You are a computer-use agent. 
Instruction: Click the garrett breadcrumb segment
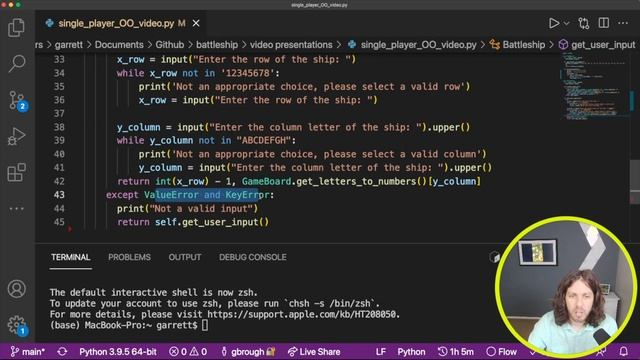pos(69,44)
